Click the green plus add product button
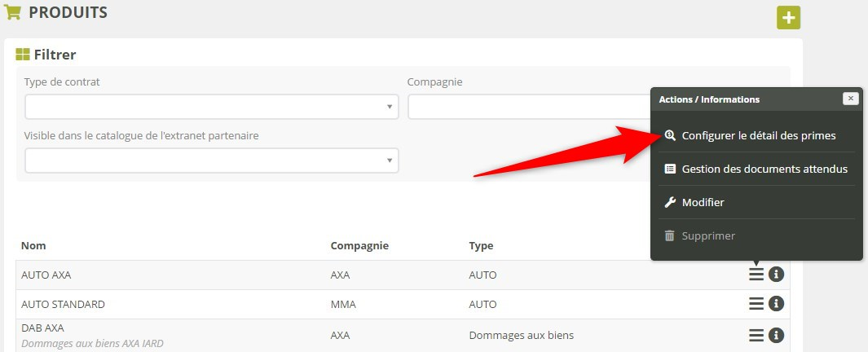The height and width of the screenshot is (352, 868). (788, 18)
